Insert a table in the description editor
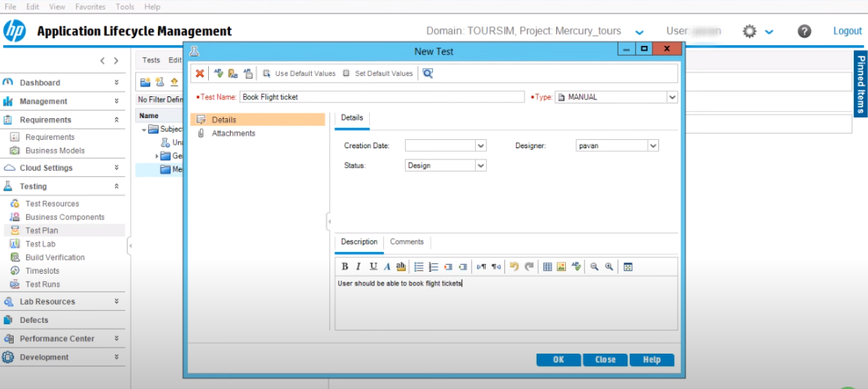This screenshot has width=868, height=389. (x=547, y=266)
